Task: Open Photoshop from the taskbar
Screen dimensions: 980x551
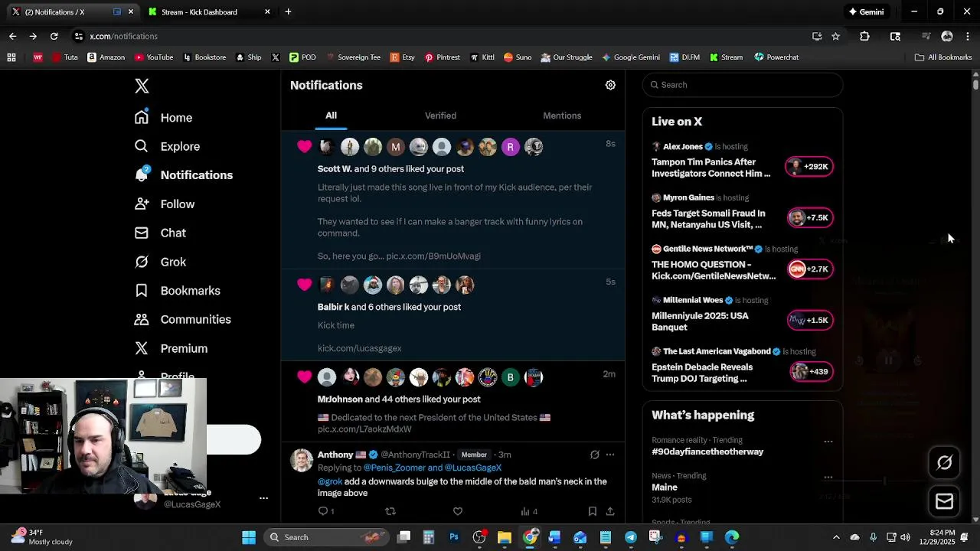Action: pos(454,537)
